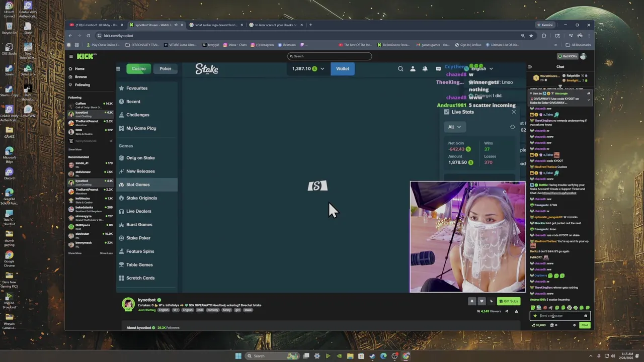Go to Kick Browse page
This screenshot has height=362, width=644.
tap(80, 77)
